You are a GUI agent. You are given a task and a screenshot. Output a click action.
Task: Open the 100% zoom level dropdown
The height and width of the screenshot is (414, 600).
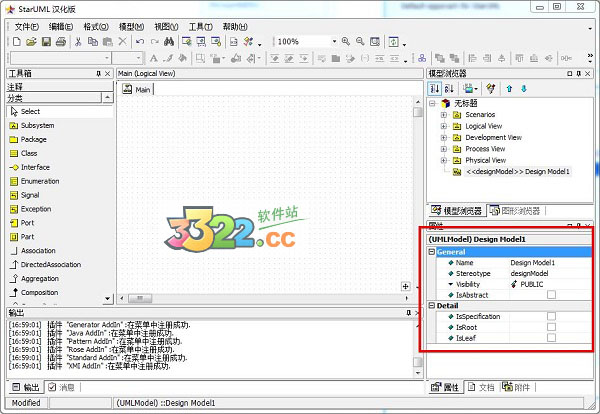[334, 41]
